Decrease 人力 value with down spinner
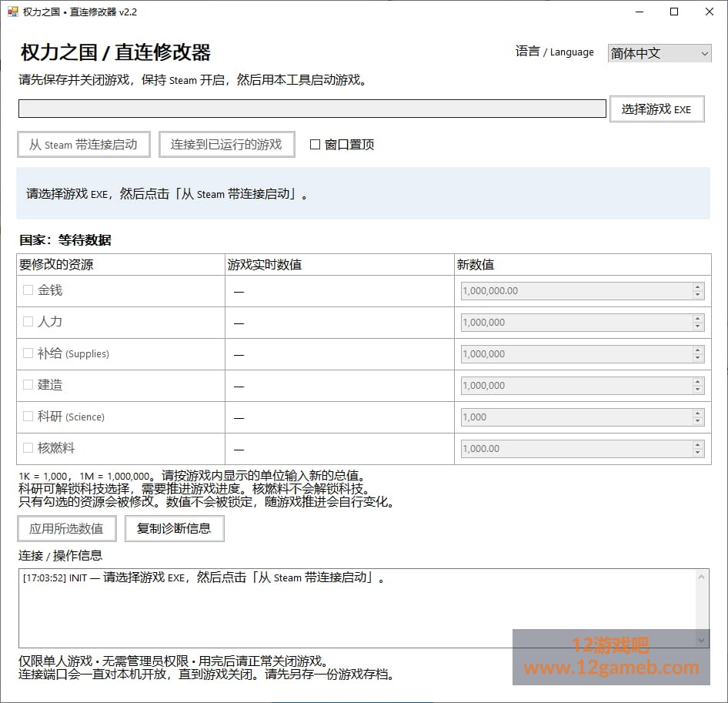Viewport: 728px width, 703px height. [x=697, y=326]
